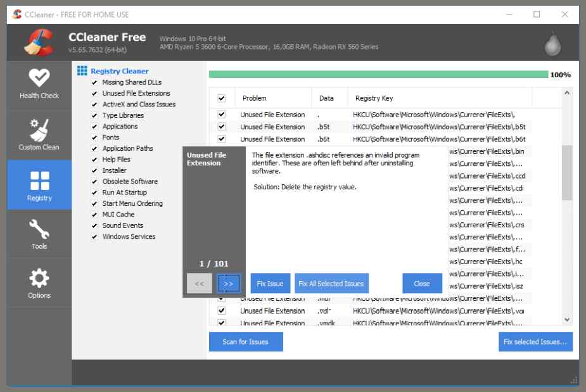
Task: Open Tools via the wrench icon
Action: click(x=39, y=229)
